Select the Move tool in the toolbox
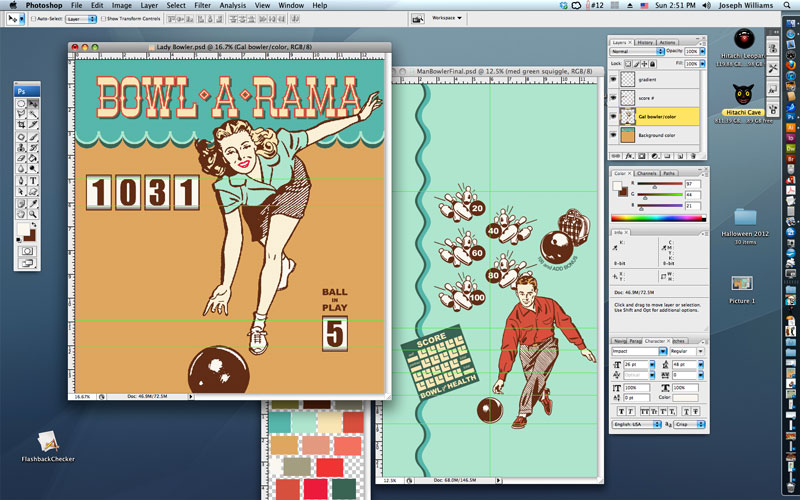The width and height of the screenshot is (800, 500). (x=33, y=104)
